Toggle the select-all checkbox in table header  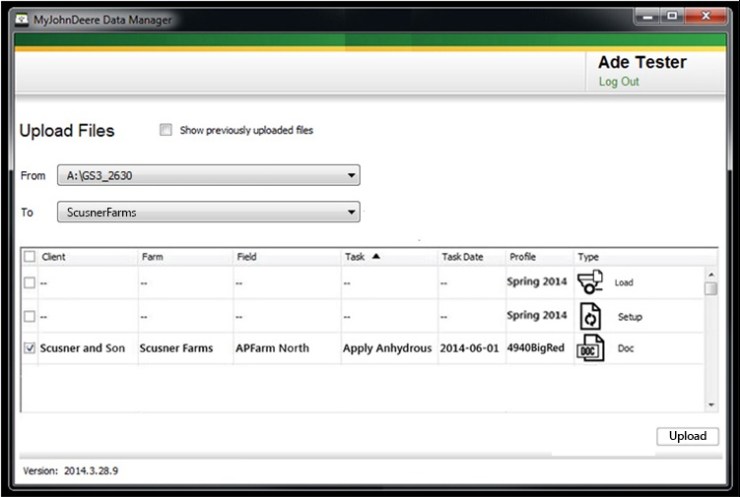click(29, 257)
